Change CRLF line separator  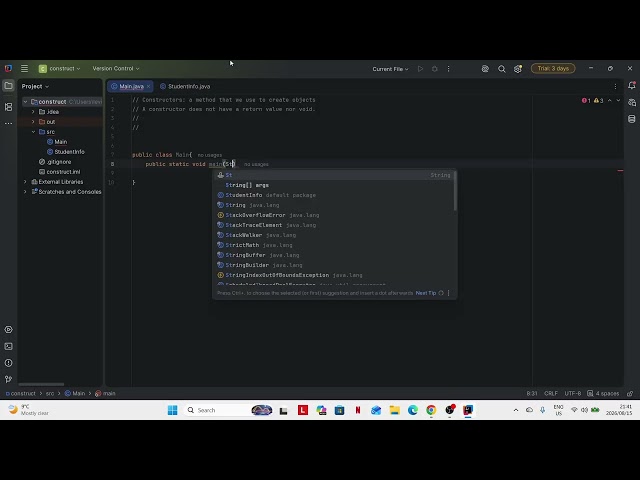pos(551,393)
